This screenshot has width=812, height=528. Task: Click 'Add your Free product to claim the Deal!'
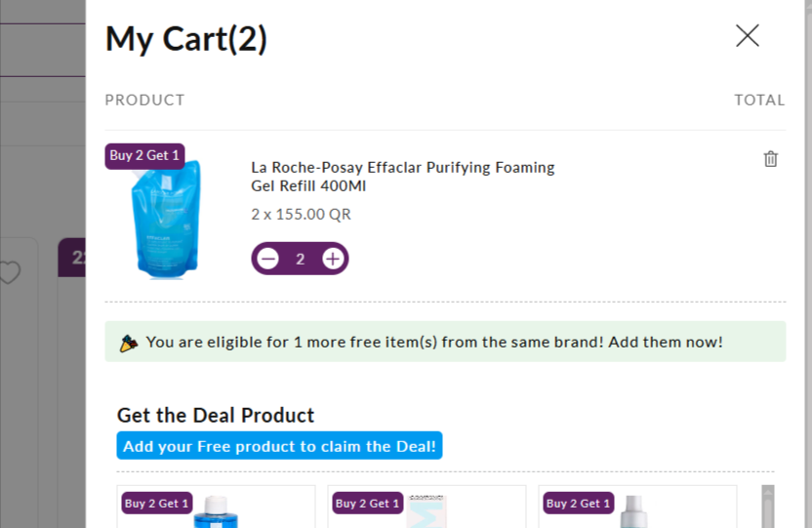coord(279,446)
